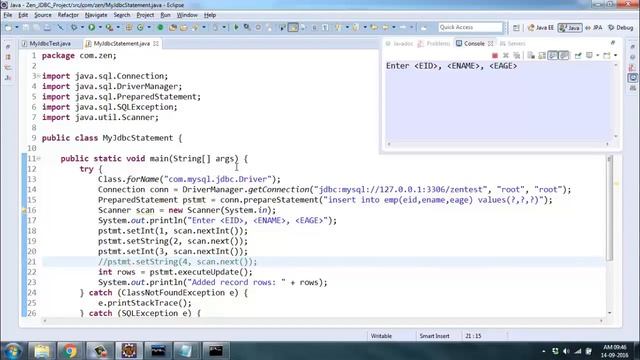Viewport: 640px width, 360px height.
Task: Open the Open Perspective icon
Action: pyautogui.click(x=516, y=28)
